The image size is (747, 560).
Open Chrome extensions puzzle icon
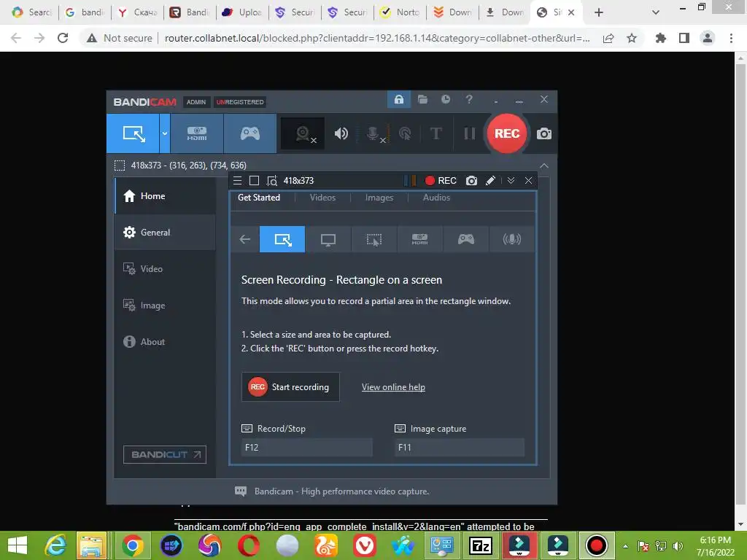661,38
